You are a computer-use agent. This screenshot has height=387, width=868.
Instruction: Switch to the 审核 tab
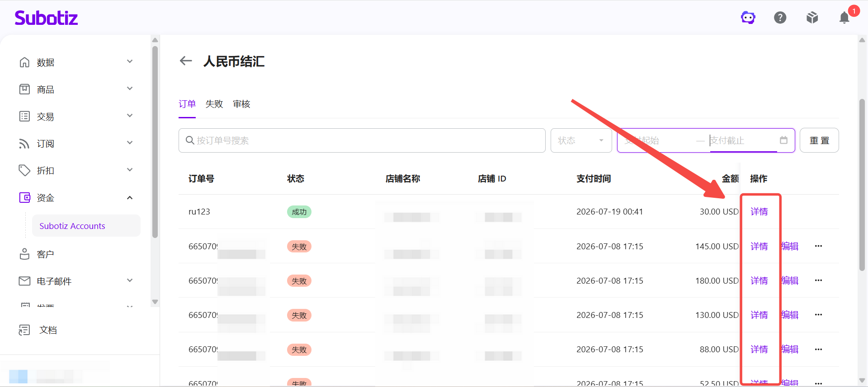(x=241, y=104)
